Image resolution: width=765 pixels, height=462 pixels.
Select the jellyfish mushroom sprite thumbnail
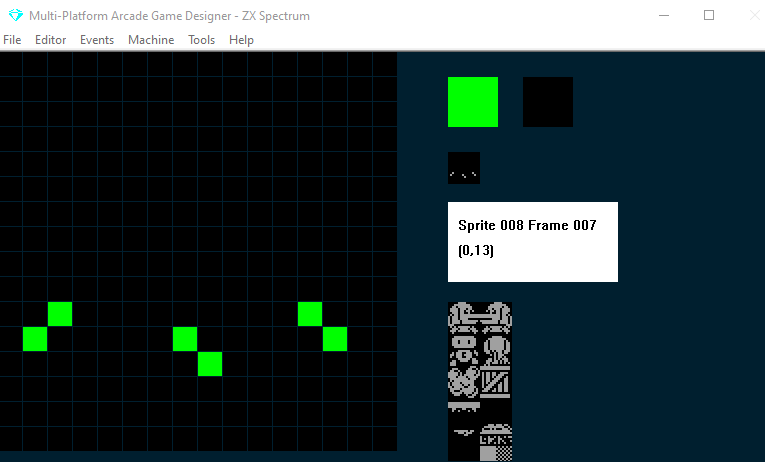[496, 350]
